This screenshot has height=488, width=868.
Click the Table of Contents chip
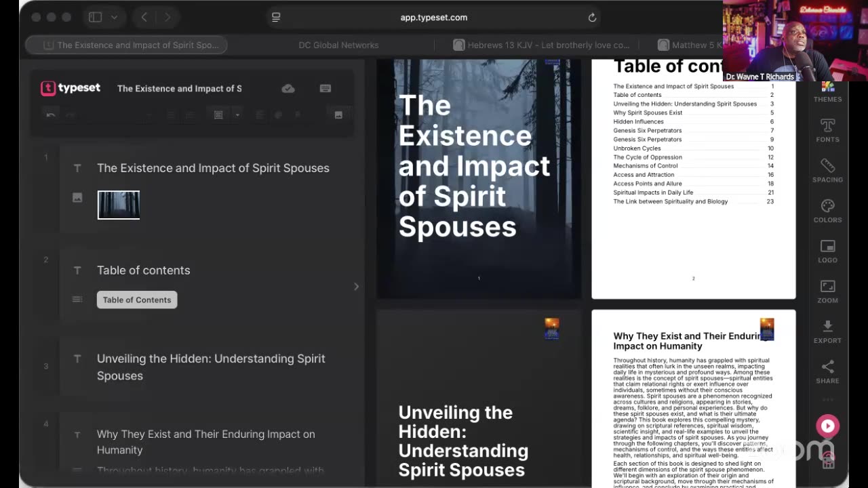137,300
